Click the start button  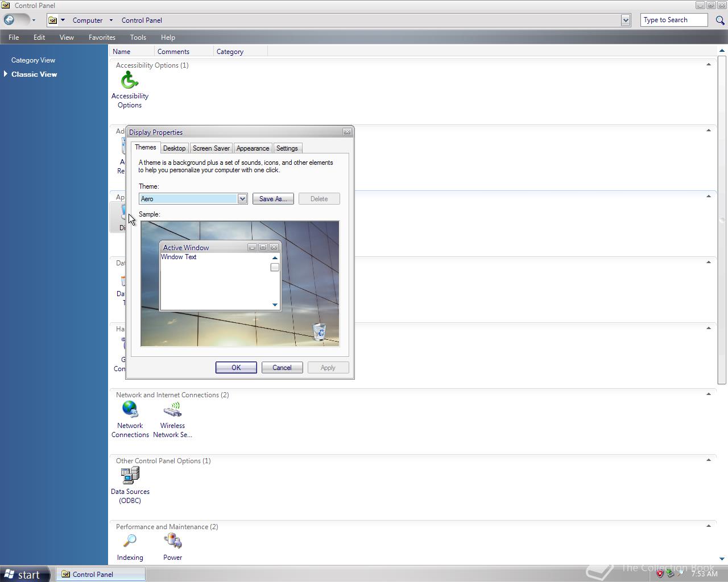pos(23,574)
